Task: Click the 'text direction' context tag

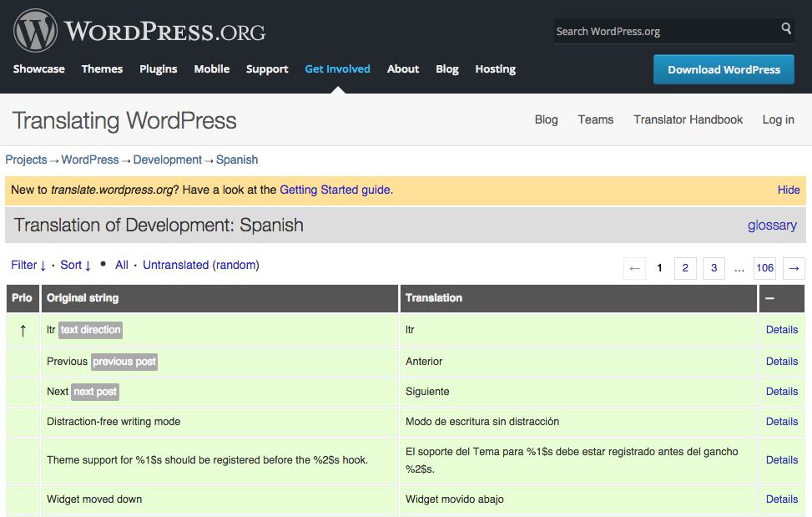Action: point(91,330)
